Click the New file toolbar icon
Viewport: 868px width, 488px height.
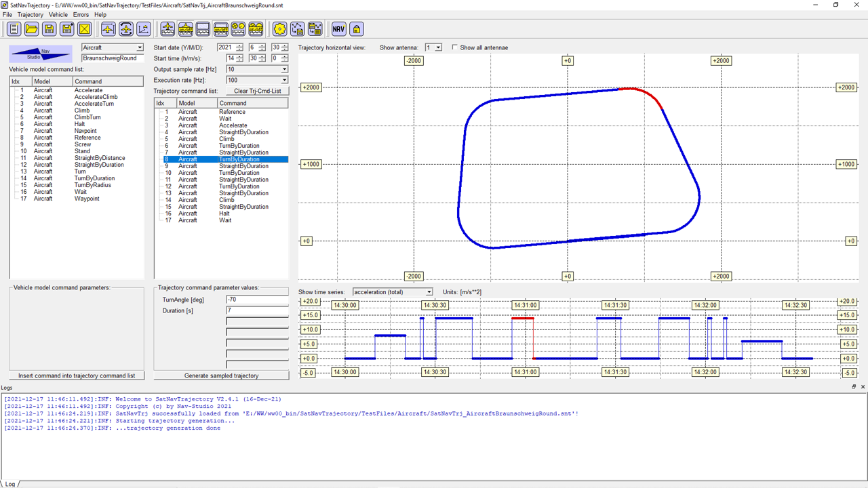click(14, 28)
